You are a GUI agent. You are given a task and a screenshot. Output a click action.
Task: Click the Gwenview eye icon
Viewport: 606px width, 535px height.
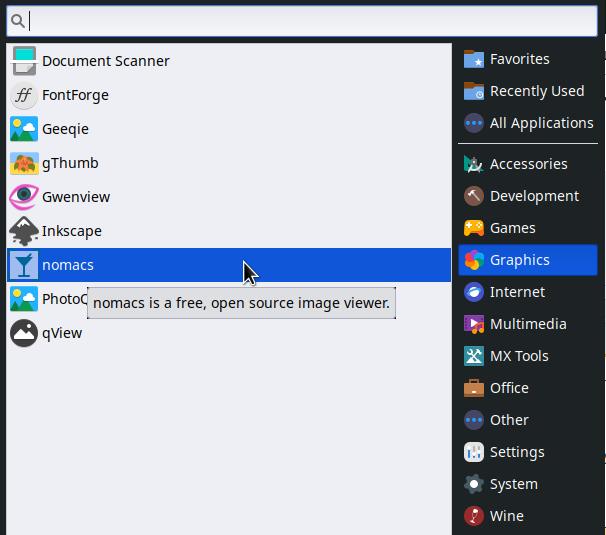pos(24,197)
